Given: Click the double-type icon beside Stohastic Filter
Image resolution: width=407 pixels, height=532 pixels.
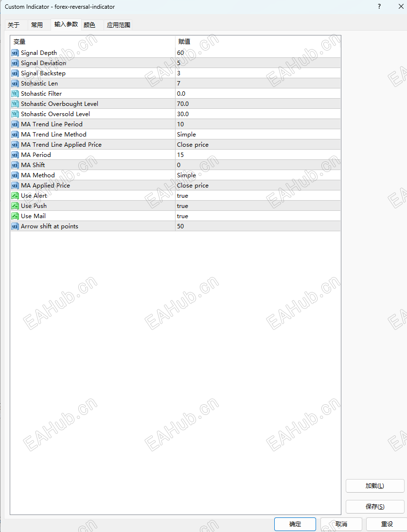Looking at the screenshot, I should coord(15,94).
